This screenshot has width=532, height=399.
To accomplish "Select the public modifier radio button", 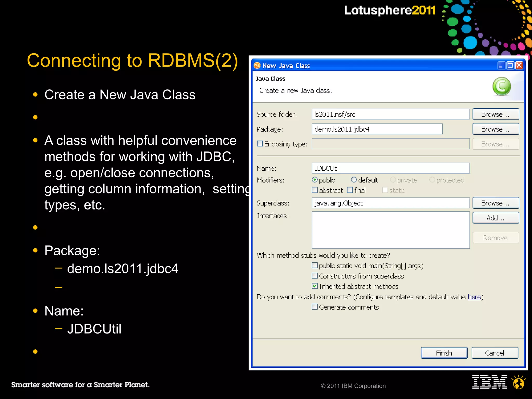I will (x=315, y=180).
